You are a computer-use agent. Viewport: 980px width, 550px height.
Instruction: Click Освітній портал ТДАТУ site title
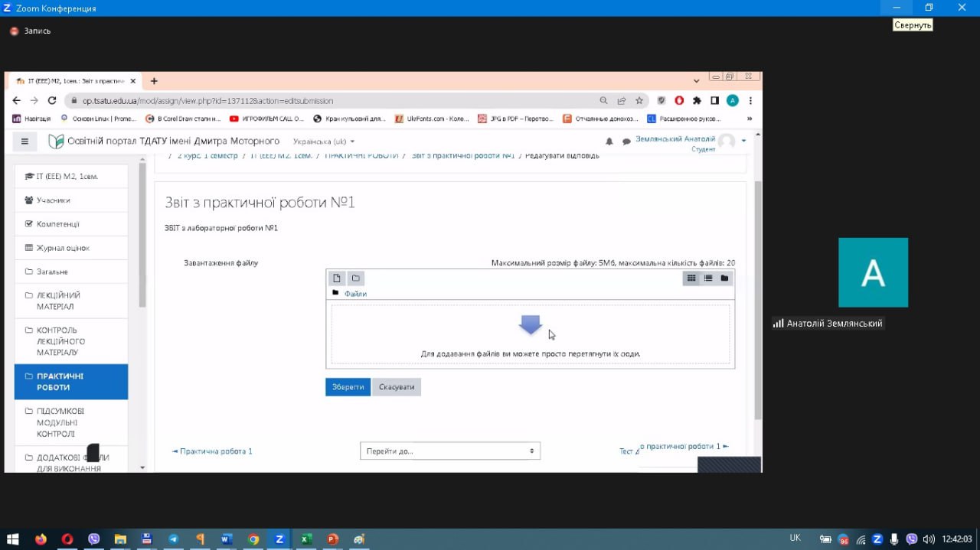(173, 142)
